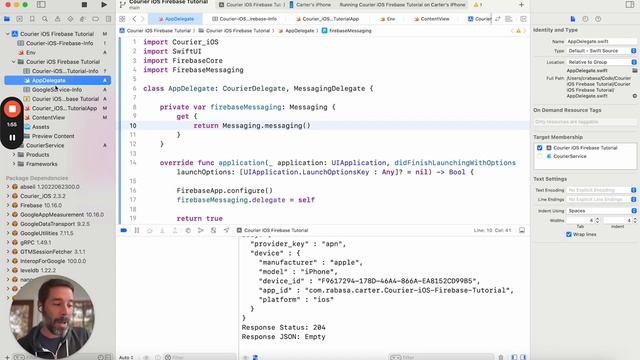This screenshot has height=360, width=640.
Task: Adjust the Tab width stepper
Action: 597,220
